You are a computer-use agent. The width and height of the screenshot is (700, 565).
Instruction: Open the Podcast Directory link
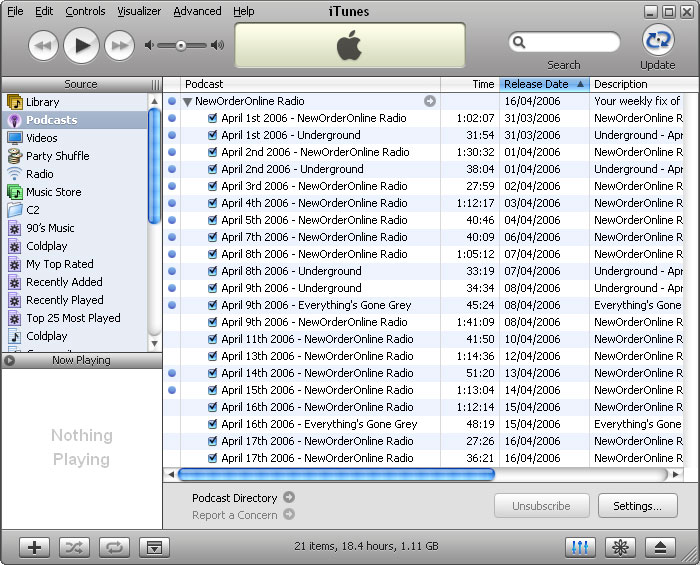235,498
